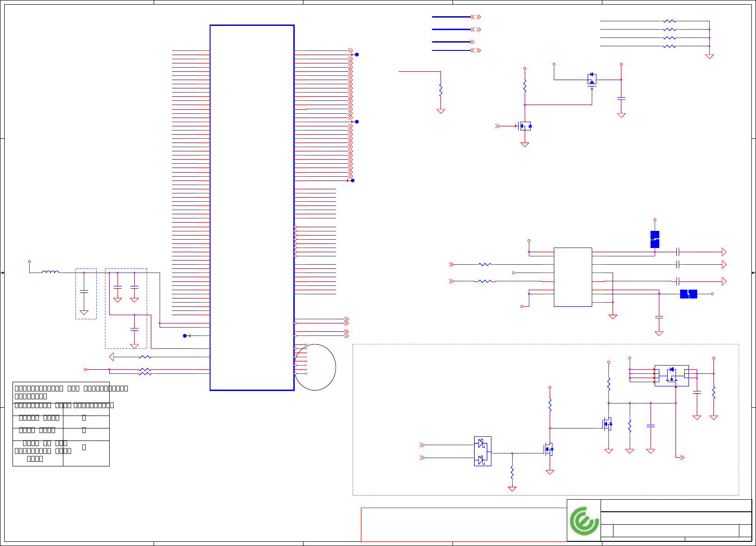The height and width of the screenshot is (546, 756).
Task: Select the vertical solid blue jumper component
Action: pos(655,239)
